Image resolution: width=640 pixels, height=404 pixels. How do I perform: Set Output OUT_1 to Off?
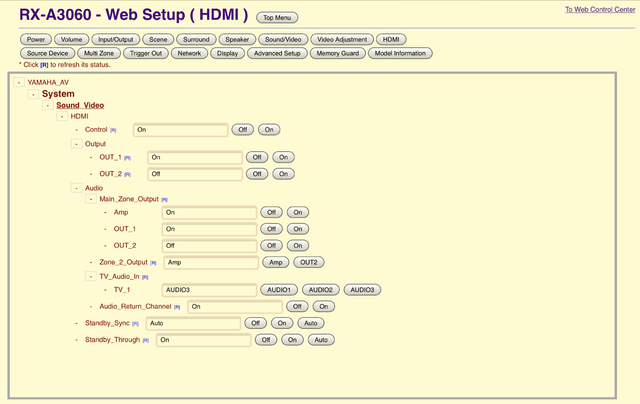257,157
